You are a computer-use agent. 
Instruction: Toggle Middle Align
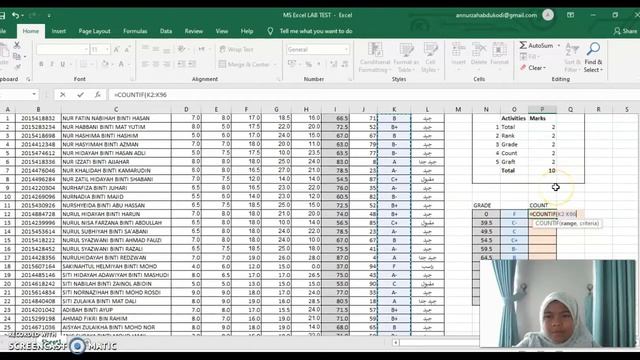[156, 49]
